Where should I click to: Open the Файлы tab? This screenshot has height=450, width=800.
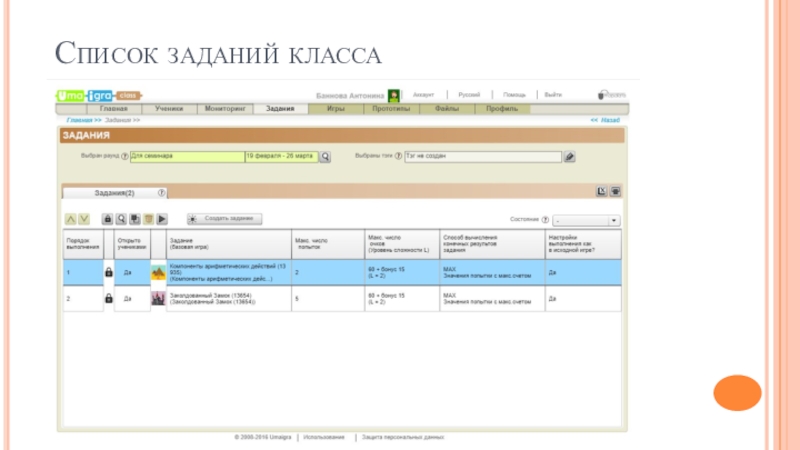click(x=447, y=109)
